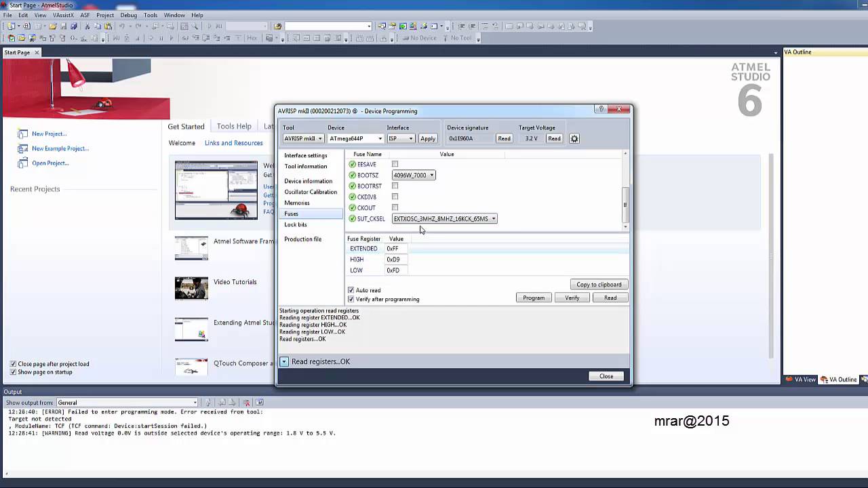Select the Oscillator Calibration section
868x488 pixels.
point(311,192)
